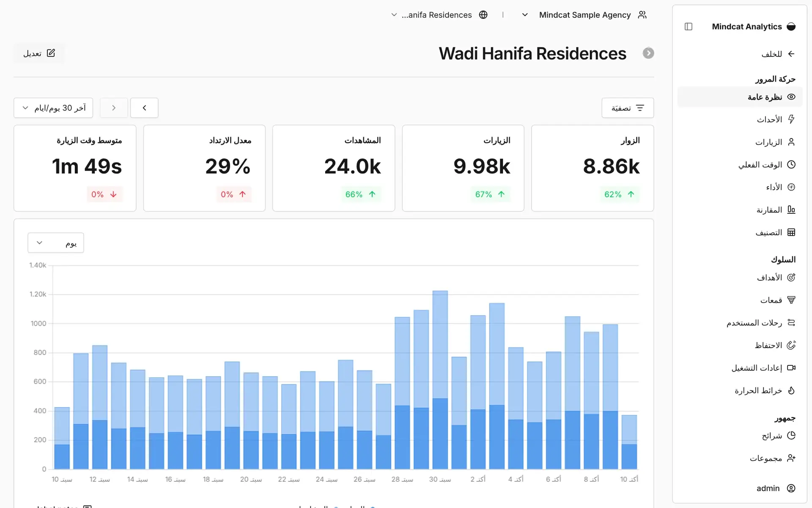Click the المشاهدات 24.0k views card
This screenshot has width=812, height=508.
334,168
